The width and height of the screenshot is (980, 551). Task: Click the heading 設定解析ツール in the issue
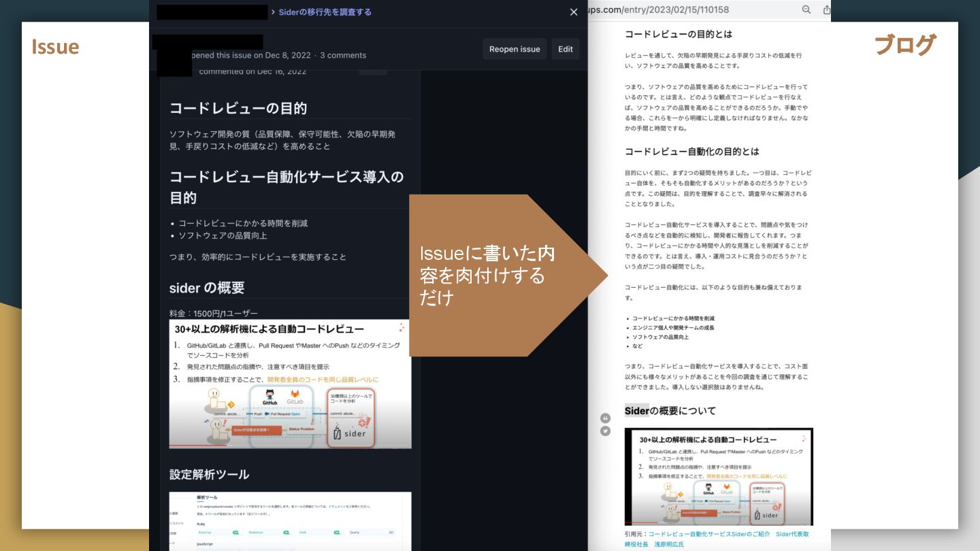(209, 474)
